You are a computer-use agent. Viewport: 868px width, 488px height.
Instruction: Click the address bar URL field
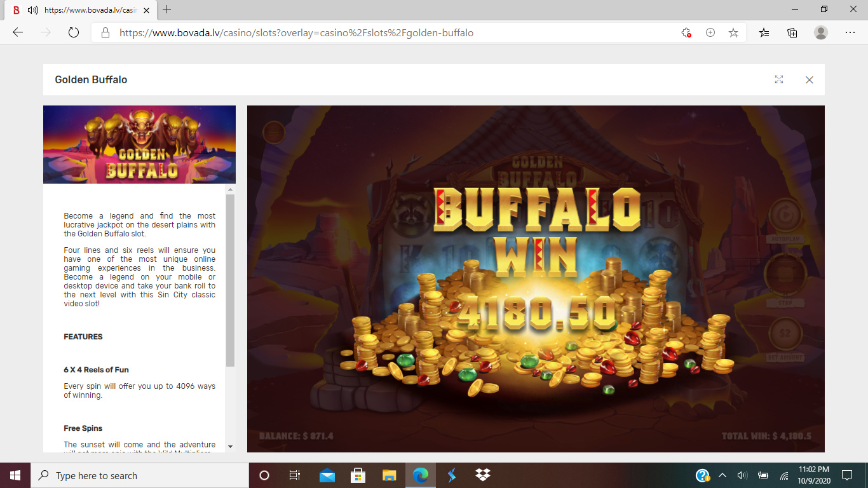(381, 33)
